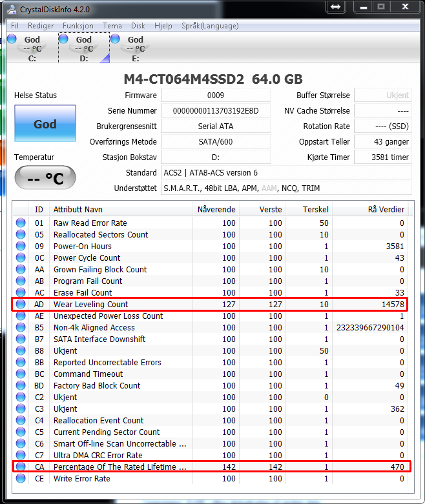Click the Kjørte Timer 3581 timer field
Viewport: 425px width, 504px height.
coord(383,157)
